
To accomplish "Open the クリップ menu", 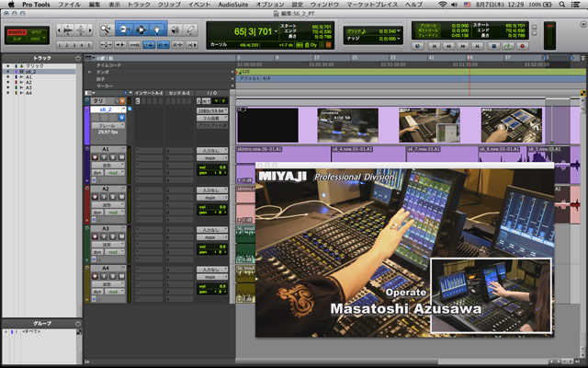I will (x=169, y=5).
